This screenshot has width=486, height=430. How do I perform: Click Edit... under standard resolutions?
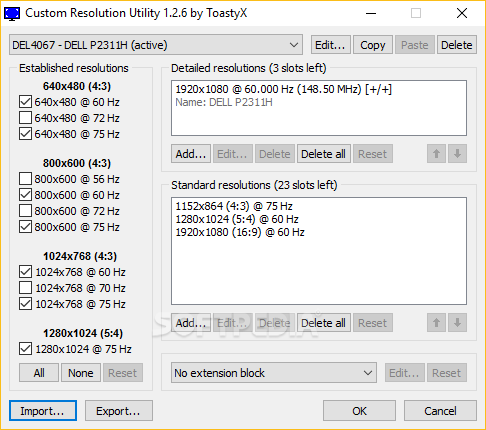[x=233, y=323]
